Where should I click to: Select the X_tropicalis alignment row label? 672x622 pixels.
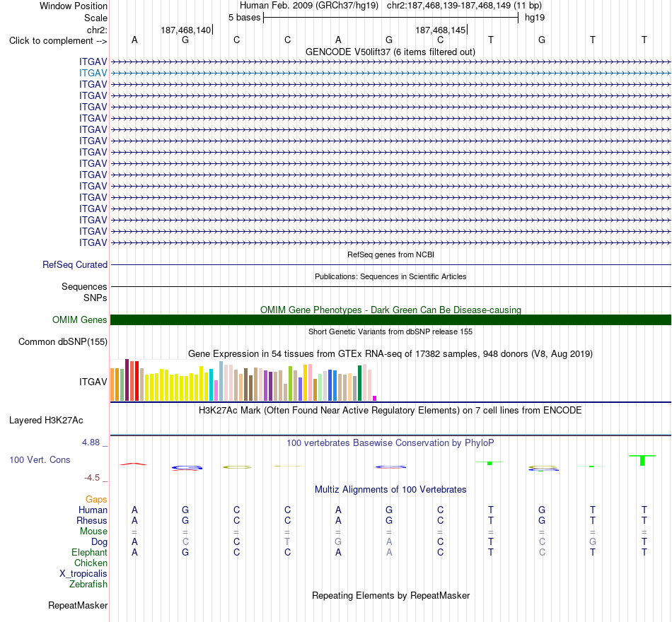click(83, 574)
